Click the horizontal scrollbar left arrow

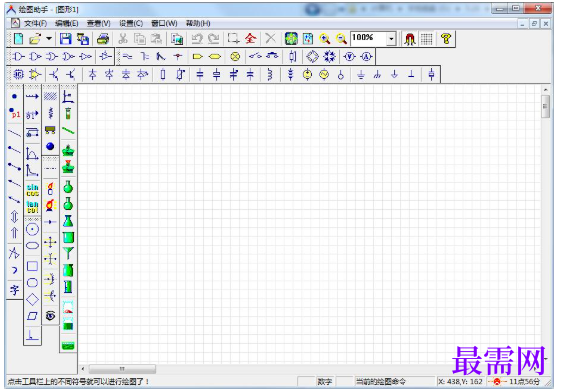coord(83,369)
